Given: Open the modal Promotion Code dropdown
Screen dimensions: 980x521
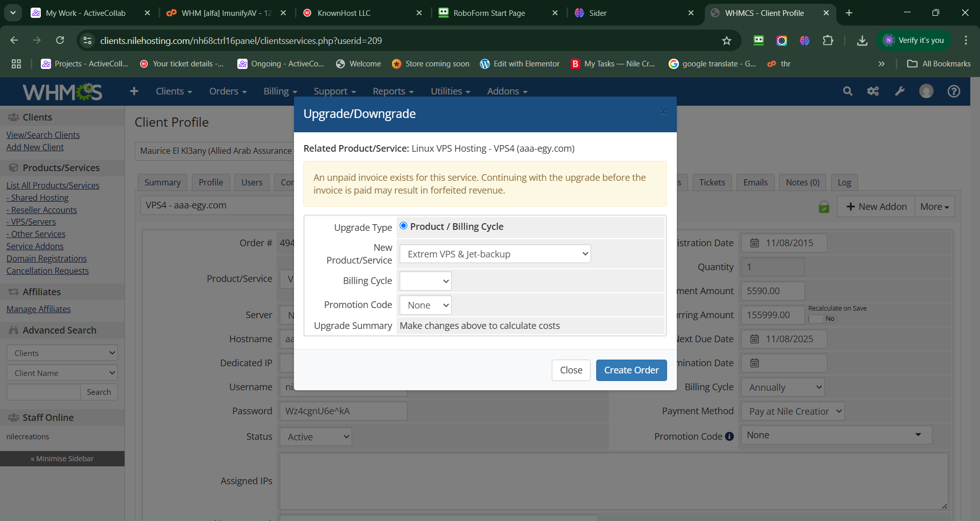Looking at the screenshot, I should click(x=426, y=305).
